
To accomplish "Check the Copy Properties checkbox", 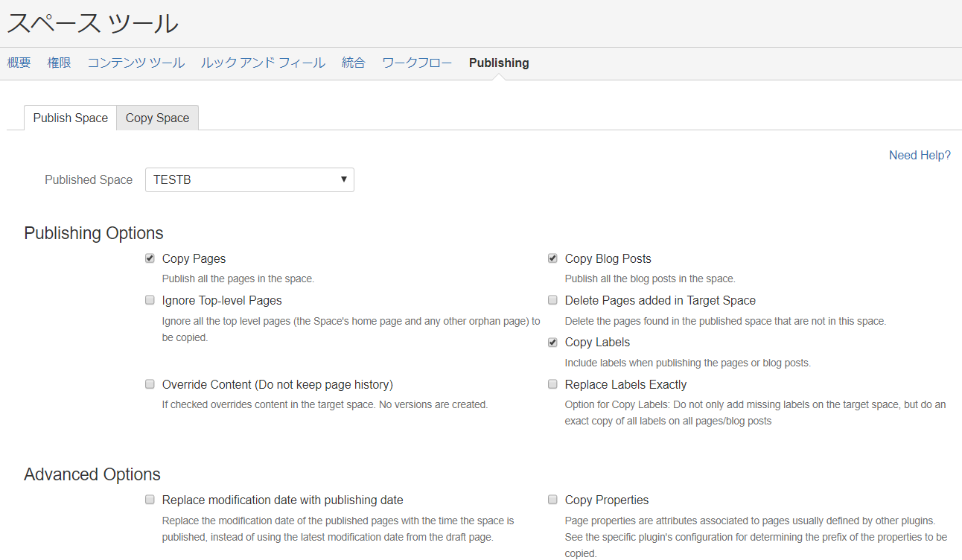I will point(552,500).
